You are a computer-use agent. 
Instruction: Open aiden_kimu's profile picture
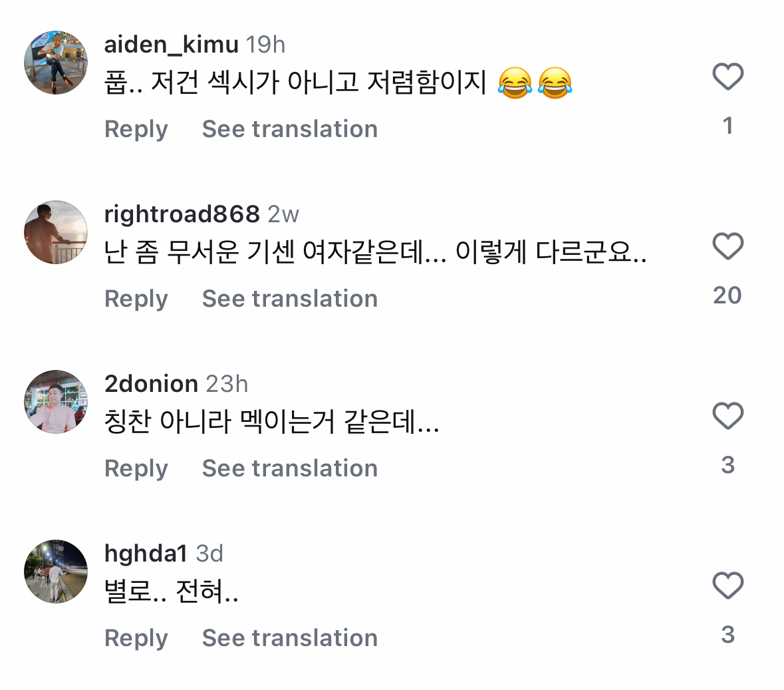point(56,63)
